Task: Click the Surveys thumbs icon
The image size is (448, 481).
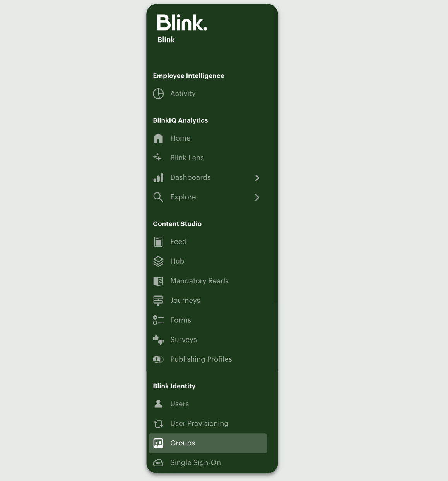Action: 158,340
